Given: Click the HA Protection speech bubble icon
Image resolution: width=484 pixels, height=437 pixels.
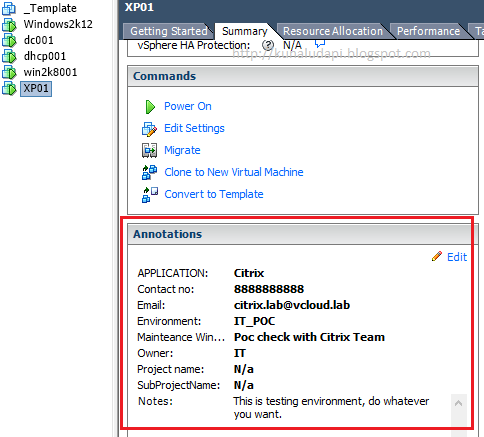Looking at the screenshot, I should point(320,43).
